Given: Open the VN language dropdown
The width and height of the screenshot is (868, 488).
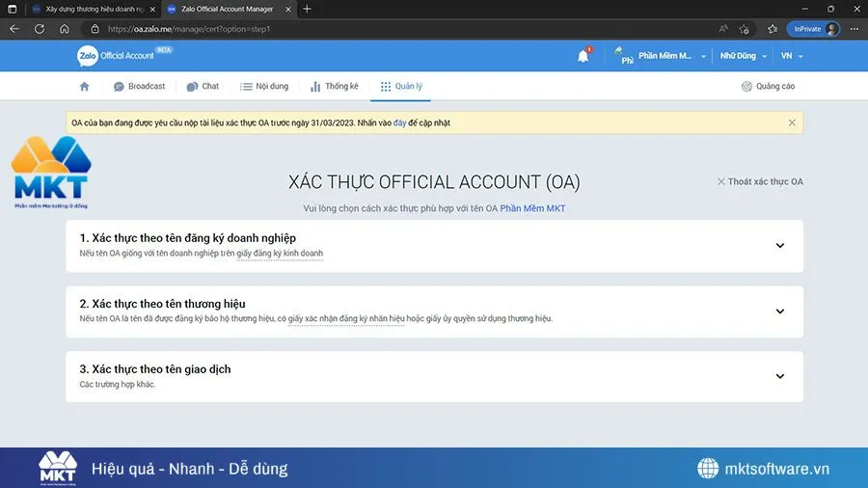Looking at the screenshot, I should pyautogui.click(x=792, y=56).
